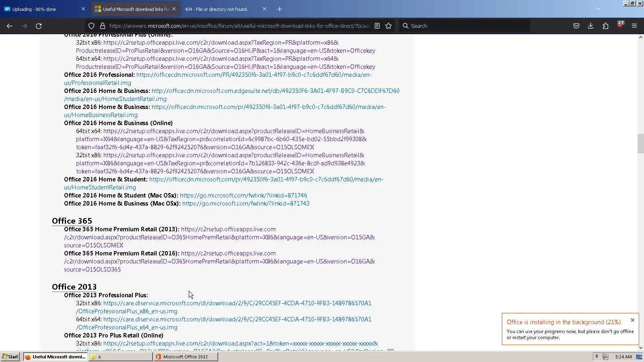Click 'Office is installing in the background (21%)' text
This screenshot has height=362, width=644.
click(563, 322)
